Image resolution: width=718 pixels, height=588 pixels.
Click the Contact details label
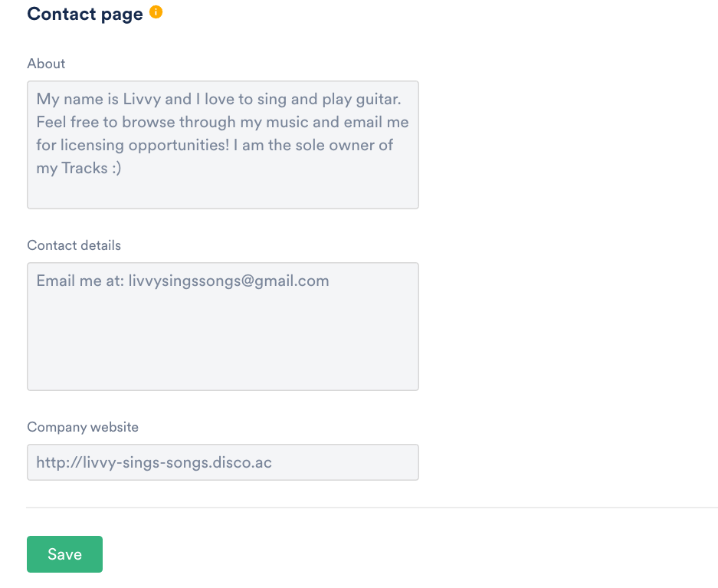(x=74, y=245)
